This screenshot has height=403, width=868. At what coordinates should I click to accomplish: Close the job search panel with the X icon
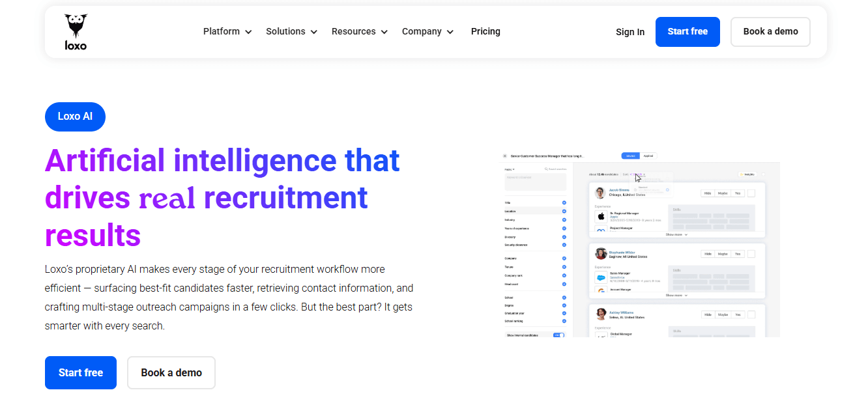point(505,156)
